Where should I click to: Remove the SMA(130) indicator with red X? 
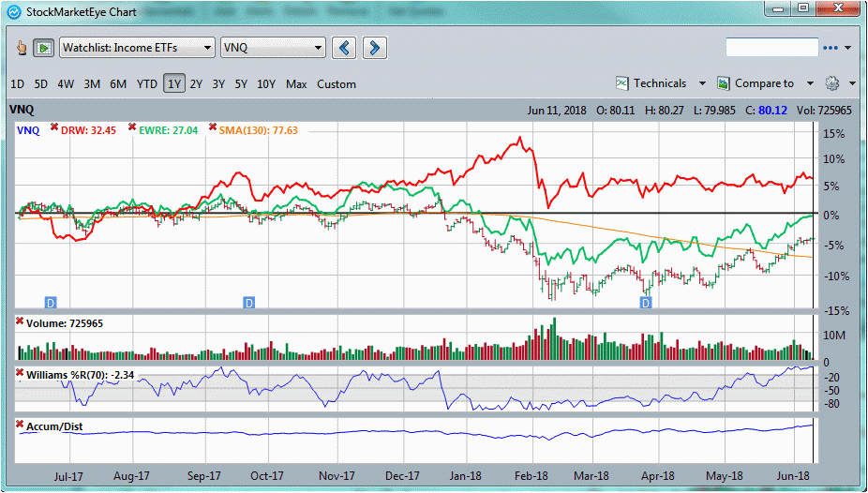pyautogui.click(x=213, y=127)
